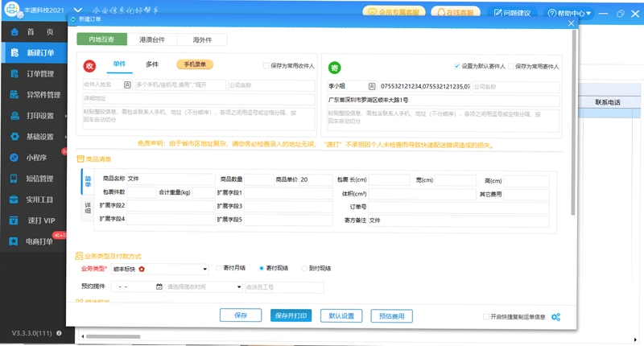Click the 丰速科技2021 account logo

(12, 10)
